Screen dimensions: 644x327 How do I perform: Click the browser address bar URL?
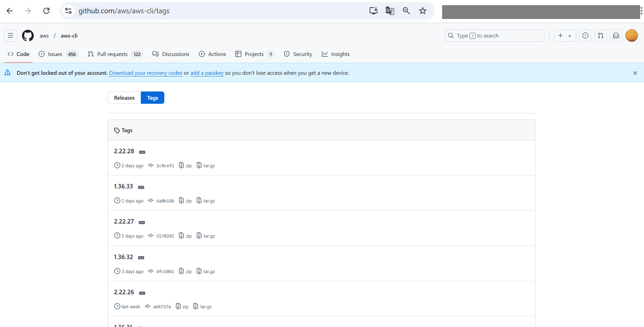click(124, 11)
